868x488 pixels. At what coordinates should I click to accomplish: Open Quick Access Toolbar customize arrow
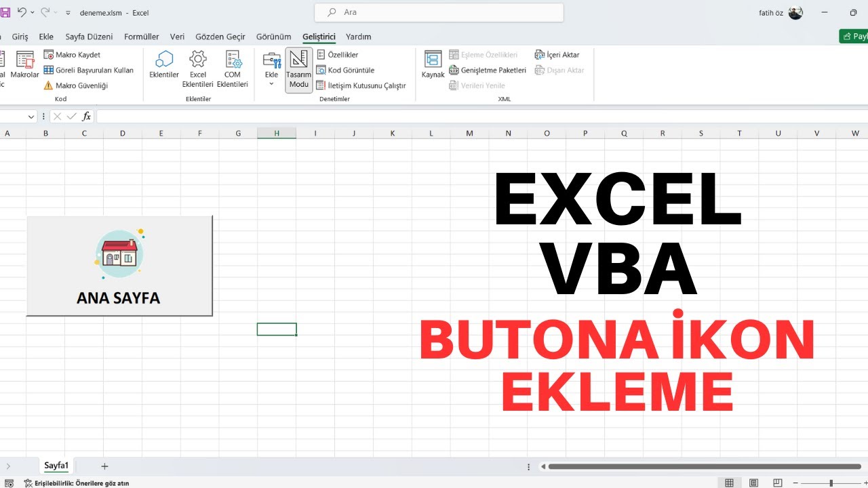[x=68, y=13]
